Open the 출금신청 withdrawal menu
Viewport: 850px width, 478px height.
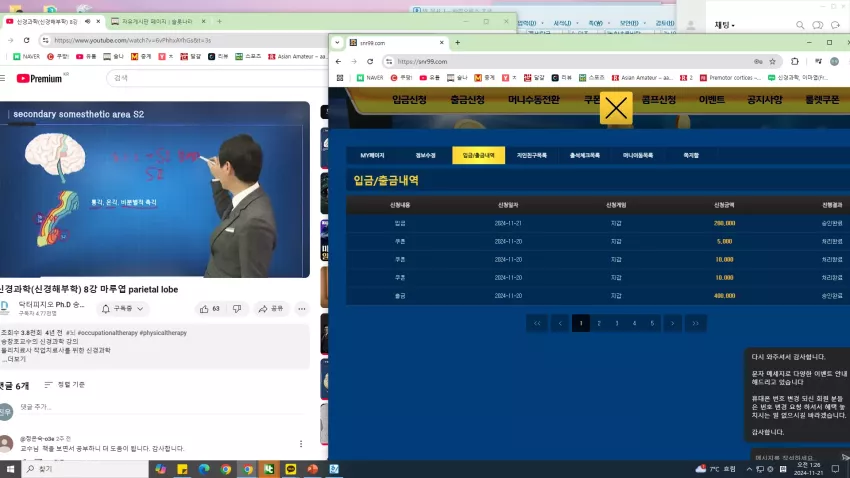[467, 100]
